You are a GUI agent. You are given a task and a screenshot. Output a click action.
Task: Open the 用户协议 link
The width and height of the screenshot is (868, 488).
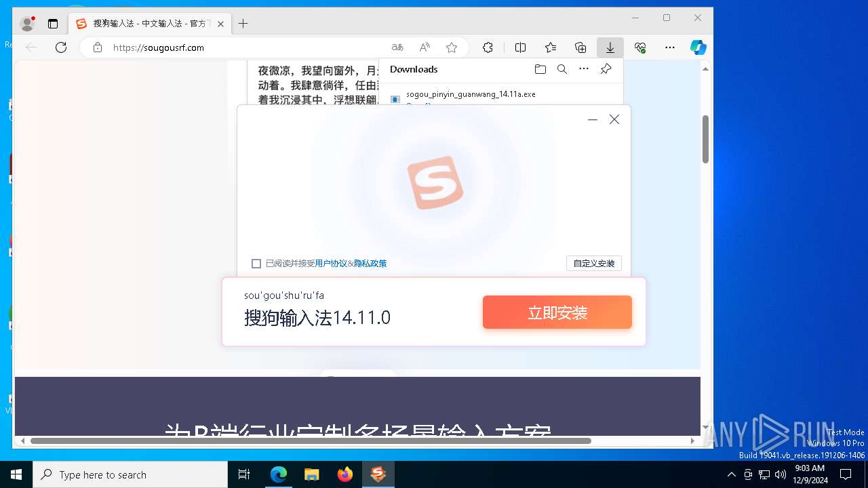(x=331, y=264)
